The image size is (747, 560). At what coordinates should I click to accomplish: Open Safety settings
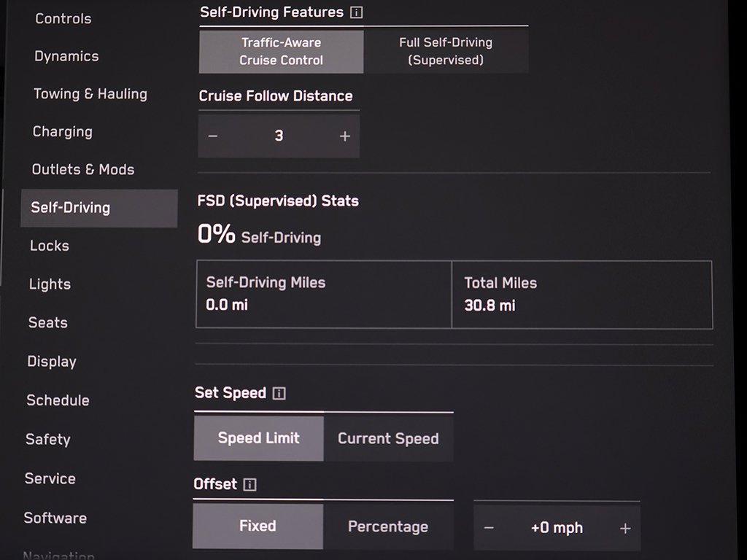[47, 439]
